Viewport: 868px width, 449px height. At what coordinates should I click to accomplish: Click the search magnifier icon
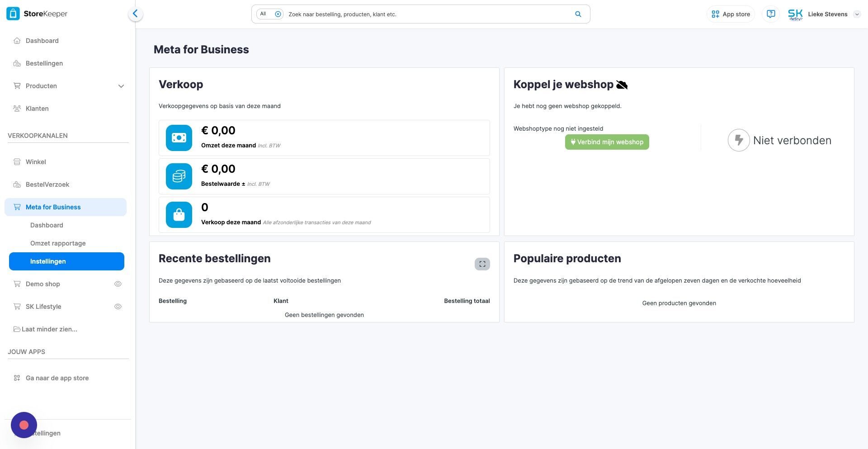(x=578, y=14)
